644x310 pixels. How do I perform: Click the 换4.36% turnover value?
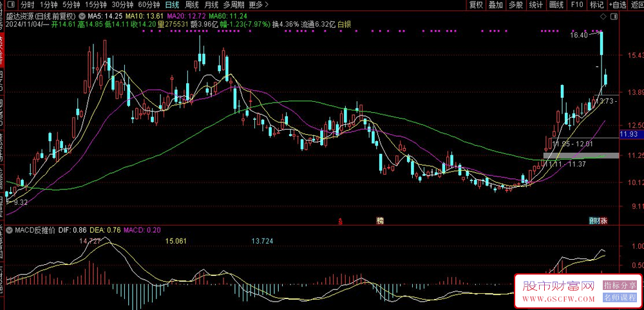pyautogui.click(x=285, y=24)
